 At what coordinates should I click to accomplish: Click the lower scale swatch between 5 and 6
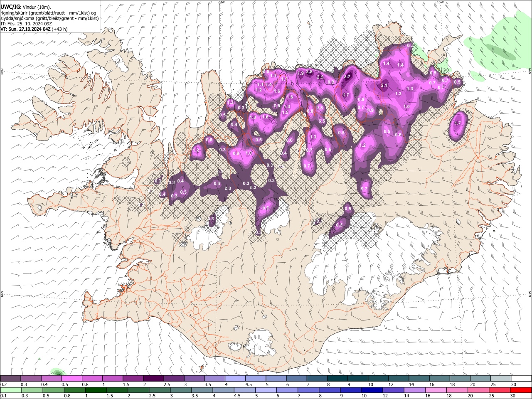tap(266, 390)
